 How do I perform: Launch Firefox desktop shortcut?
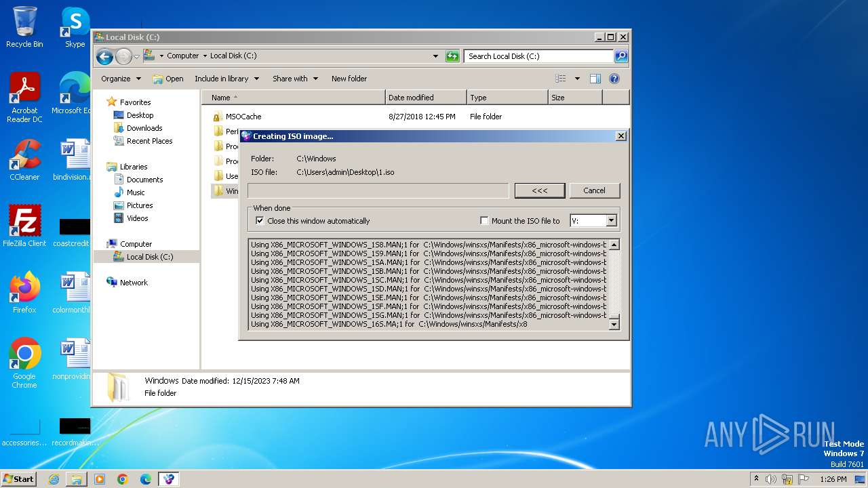(x=24, y=293)
